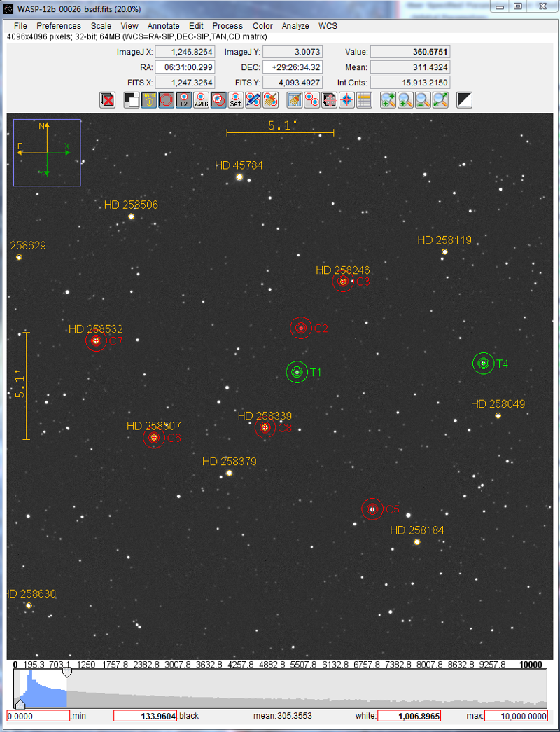The width and height of the screenshot is (560, 732).
Task: Toggle the C2 source identifier button
Action: (184, 100)
